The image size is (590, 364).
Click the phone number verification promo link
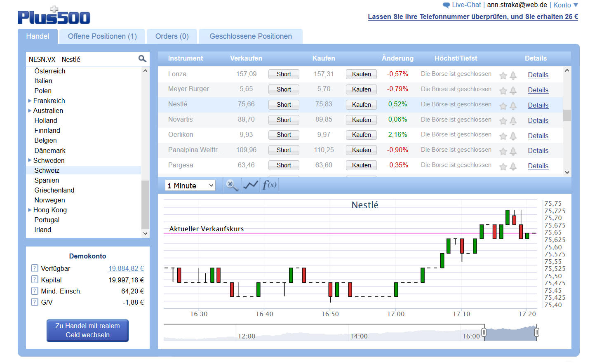473,16
